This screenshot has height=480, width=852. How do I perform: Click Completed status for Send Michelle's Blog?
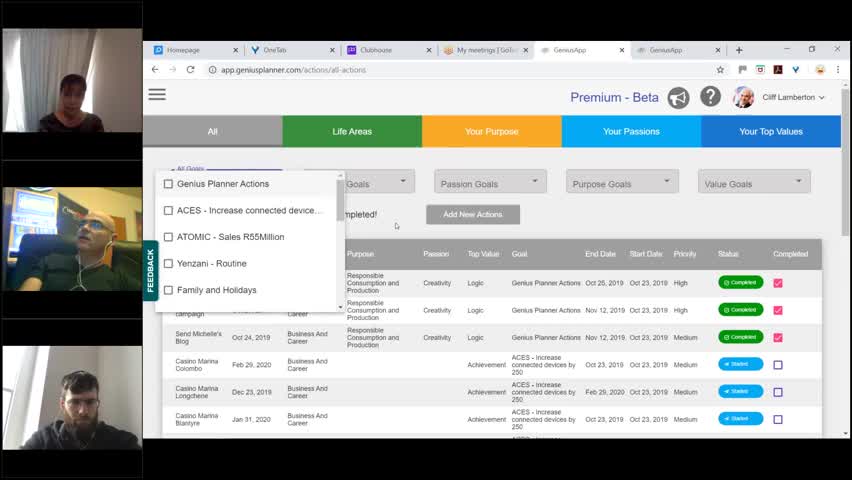pyautogui.click(x=741, y=337)
